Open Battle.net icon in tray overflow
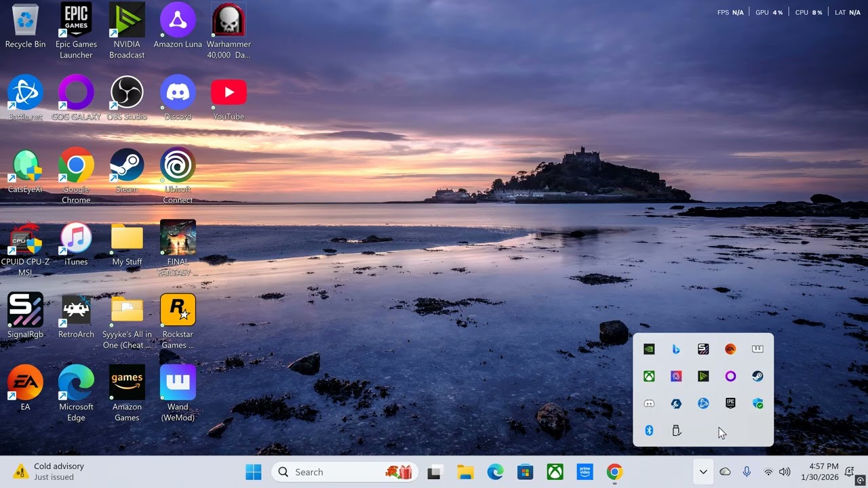Viewport: 868px width, 488px height. pos(703,403)
